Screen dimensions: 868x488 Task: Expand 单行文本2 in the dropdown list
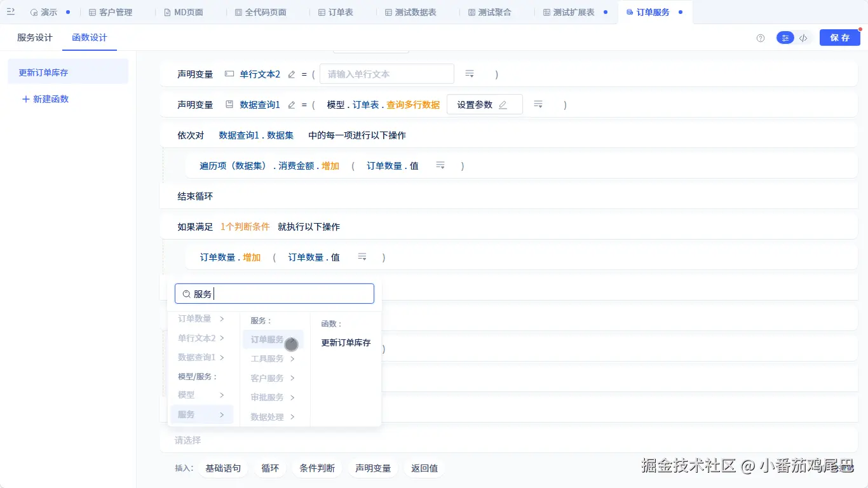point(201,338)
